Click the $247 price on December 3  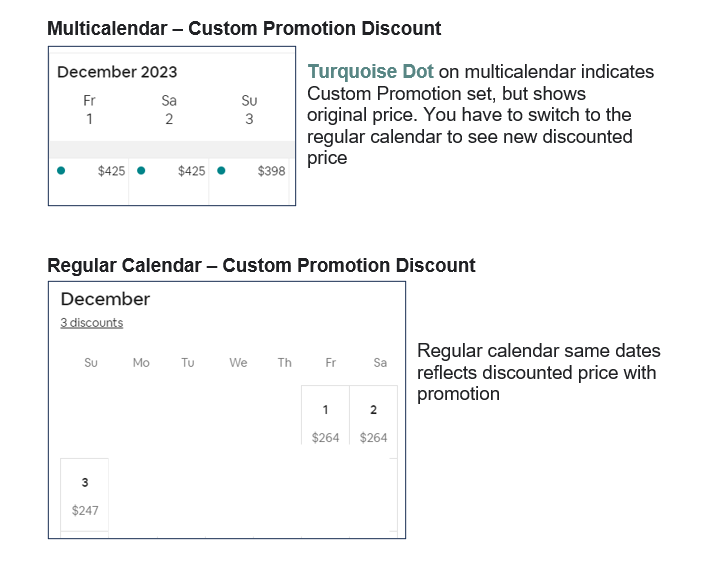point(85,510)
